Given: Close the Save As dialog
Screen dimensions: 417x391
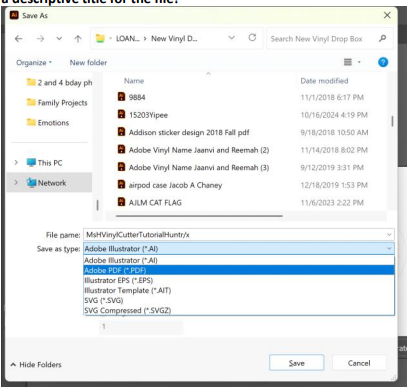Looking at the screenshot, I should click(x=387, y=15).
